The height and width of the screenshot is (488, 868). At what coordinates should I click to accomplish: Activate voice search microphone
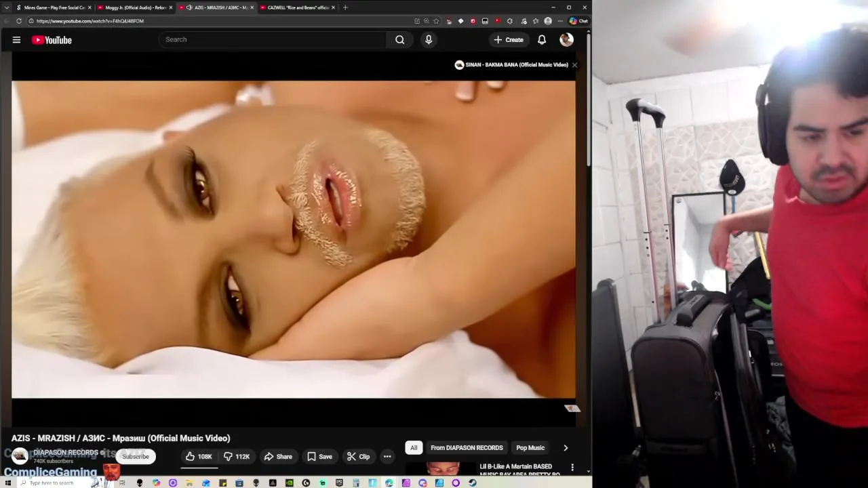click(429, 39)
